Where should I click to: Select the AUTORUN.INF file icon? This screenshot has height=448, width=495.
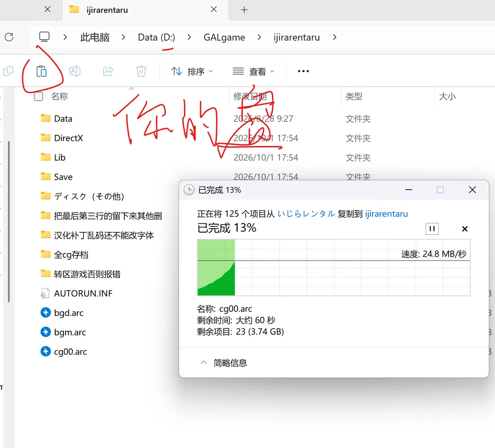(45, 294)
